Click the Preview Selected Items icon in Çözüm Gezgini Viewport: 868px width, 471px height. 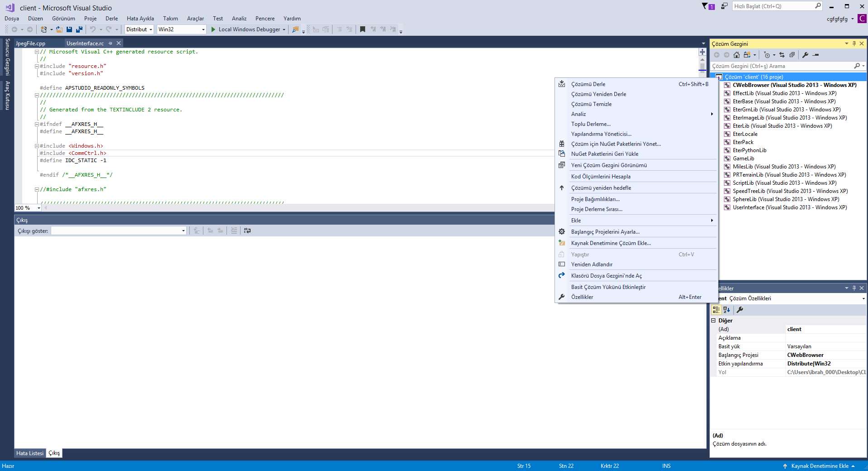pyautogui.click(x=816, y=55)
